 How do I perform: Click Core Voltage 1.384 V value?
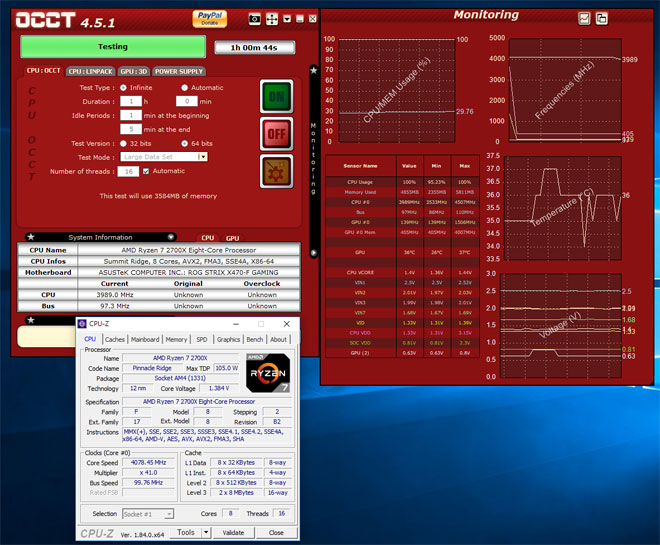coord(218,388)
